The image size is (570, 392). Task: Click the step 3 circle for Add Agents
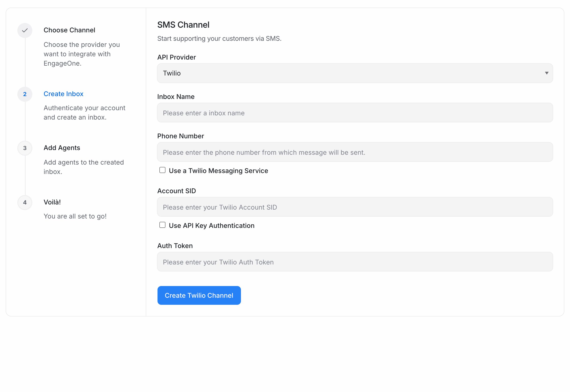(25, 148)
